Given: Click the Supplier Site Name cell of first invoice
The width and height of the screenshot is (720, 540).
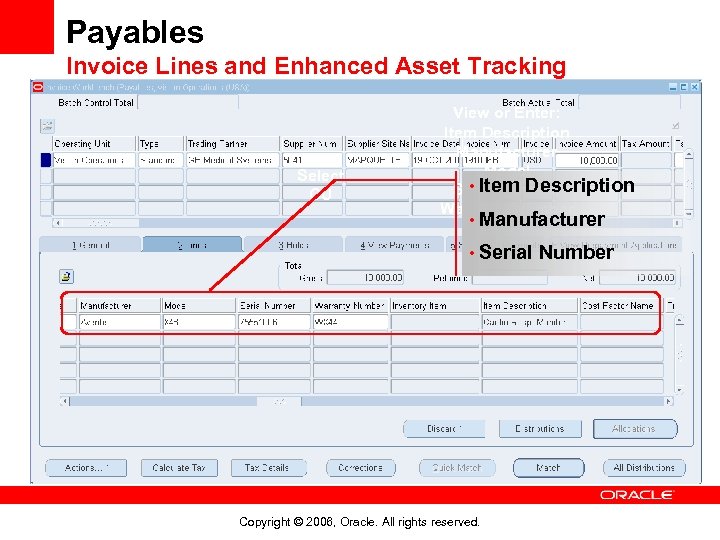Looking at the screenshot, I should pos(377,160).
